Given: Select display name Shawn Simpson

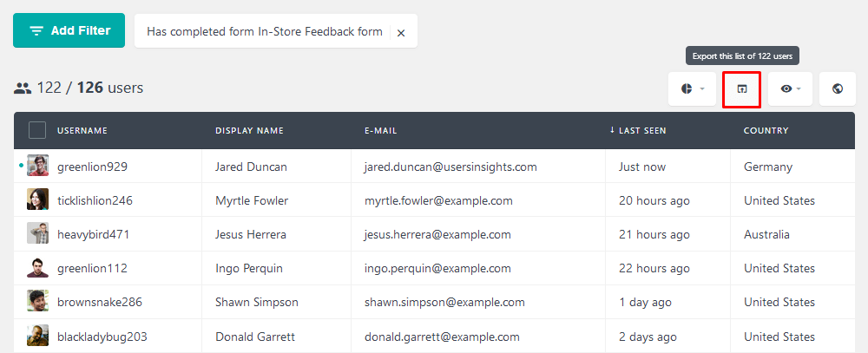Looking at the screenshot, I should pos(257,302).
